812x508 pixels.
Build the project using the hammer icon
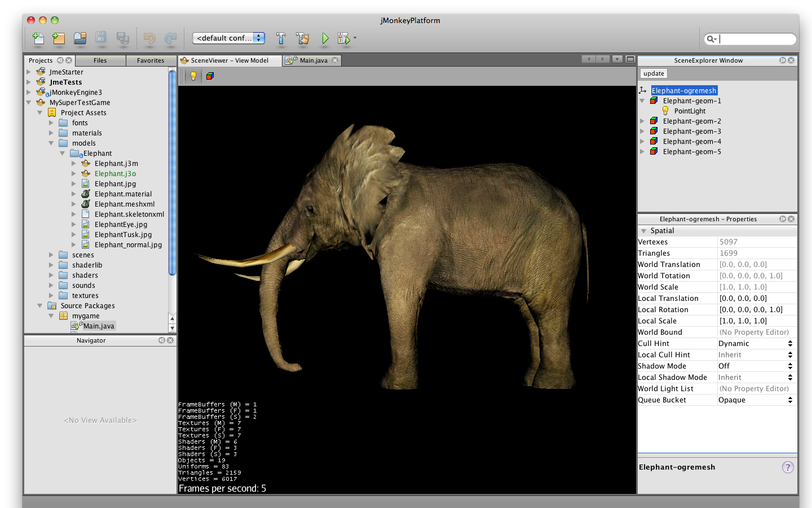[x=281, y=38]
